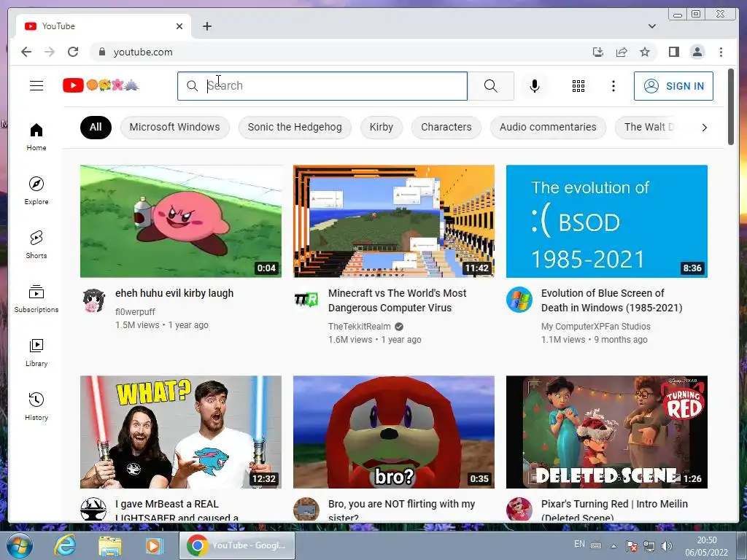Show hidden system tray icons arrow
Image resolution: width=747 pixels, height=560 pixels.
click(614, 545)
